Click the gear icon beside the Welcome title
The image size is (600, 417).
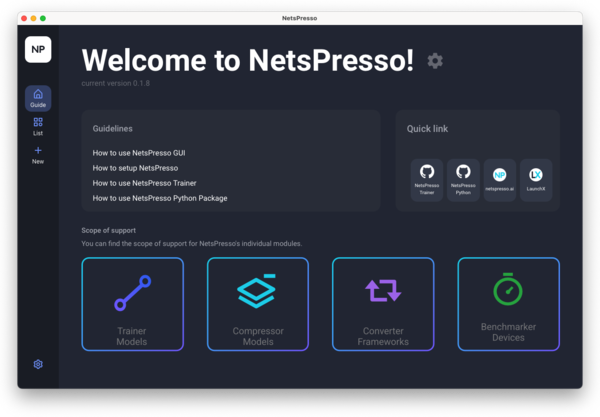[x=434, y=61]
